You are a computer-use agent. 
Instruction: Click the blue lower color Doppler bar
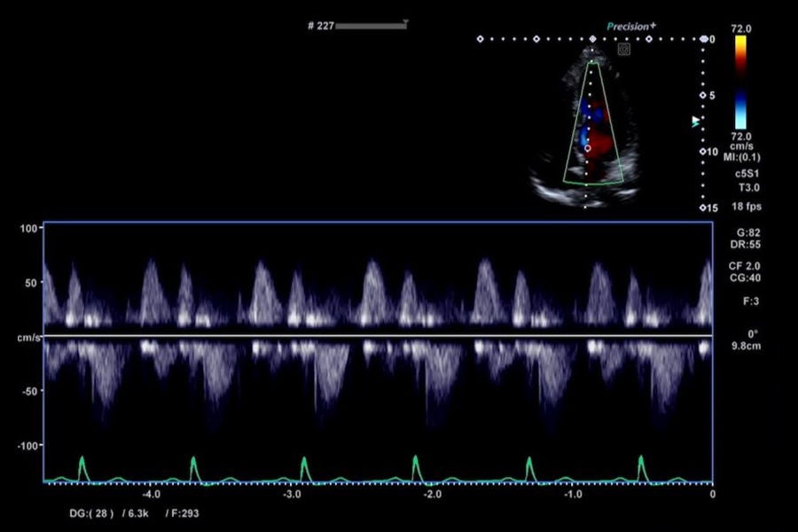(x=740, y=109)
